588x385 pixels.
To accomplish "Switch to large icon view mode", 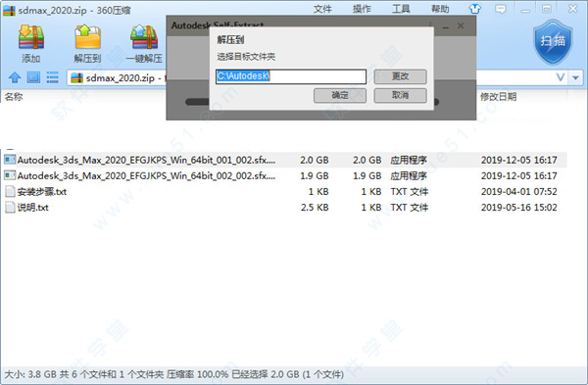I will tap(33, 77).
